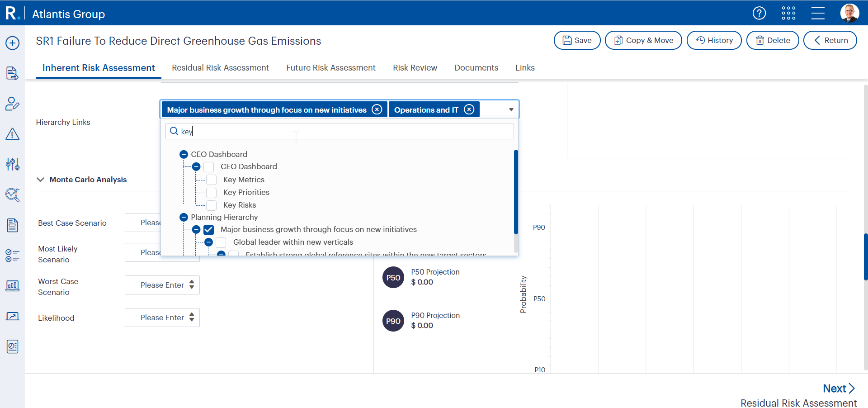
Task: Open the document arrow sidebar icon
Action: click(12, 73)
